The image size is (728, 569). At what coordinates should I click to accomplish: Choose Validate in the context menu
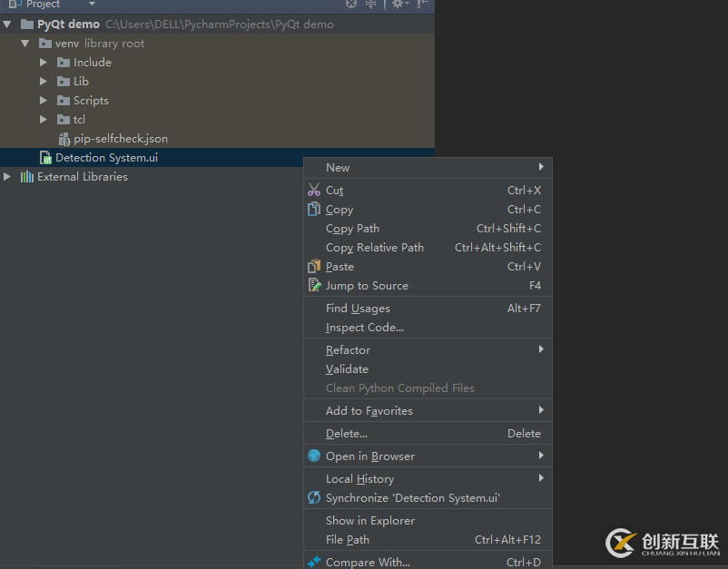(x=428, y=369)
